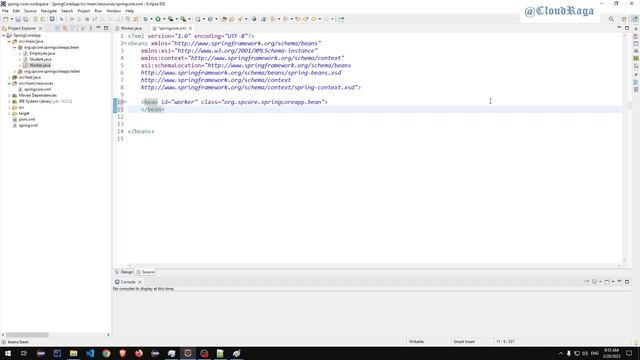The image size is (640, 360).
Task: Open the Navigate menu
Action: tap(49, 11)
